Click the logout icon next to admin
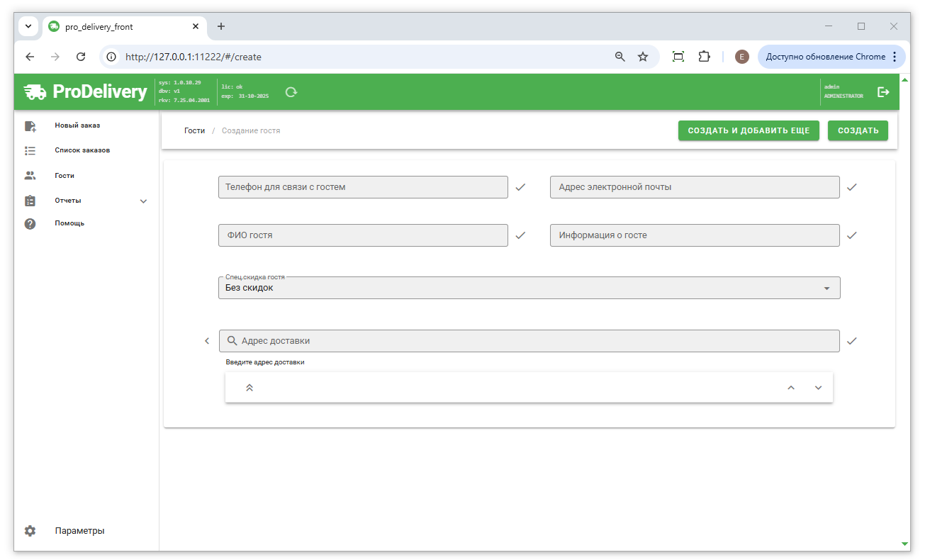The height and width of the screenshot is (560, 925). pyautogui.click(x=883, y=91)
